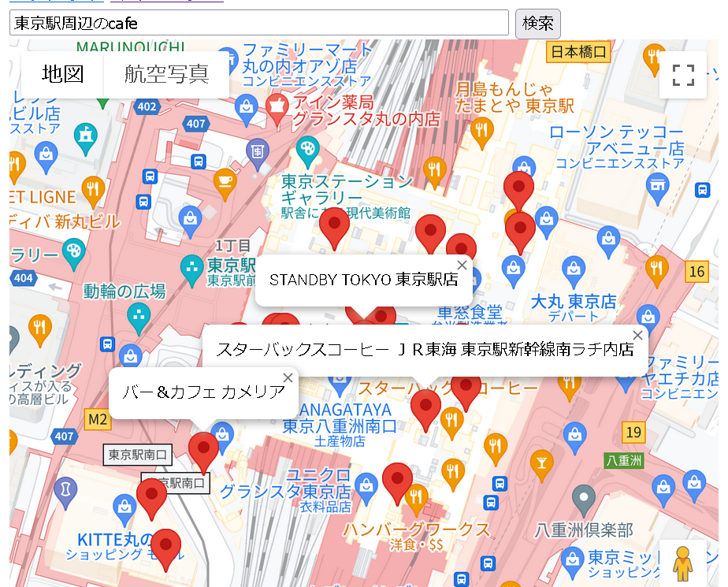Screen dimensions: 728x587
Task: Click the exit 19 yellow badge
Action: (x=633, y=433)
